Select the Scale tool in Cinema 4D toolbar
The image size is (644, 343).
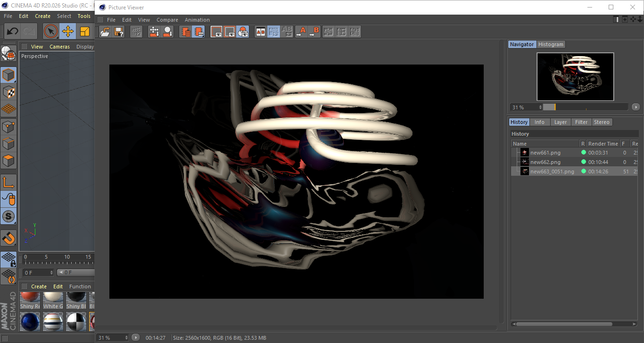[x=85, y=32]
